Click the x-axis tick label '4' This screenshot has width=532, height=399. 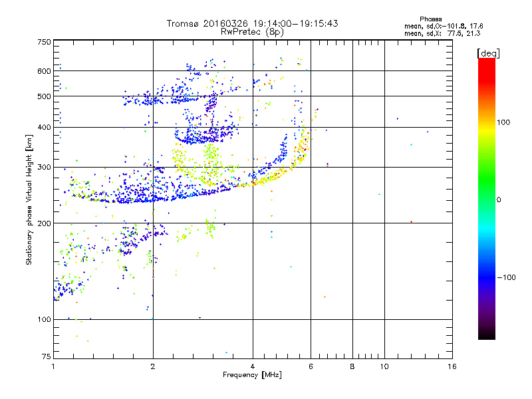[253, 366]
